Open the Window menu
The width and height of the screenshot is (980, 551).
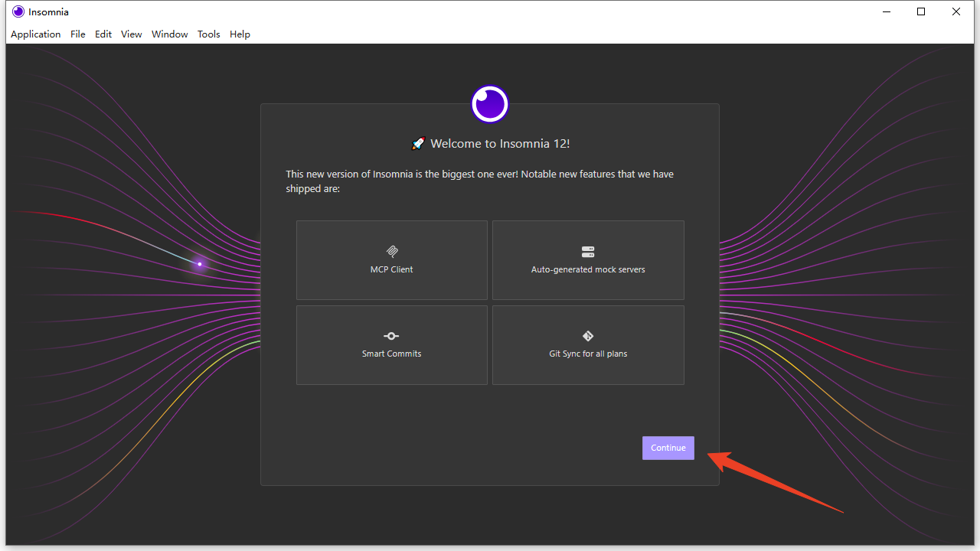click(x=170, y=34)
